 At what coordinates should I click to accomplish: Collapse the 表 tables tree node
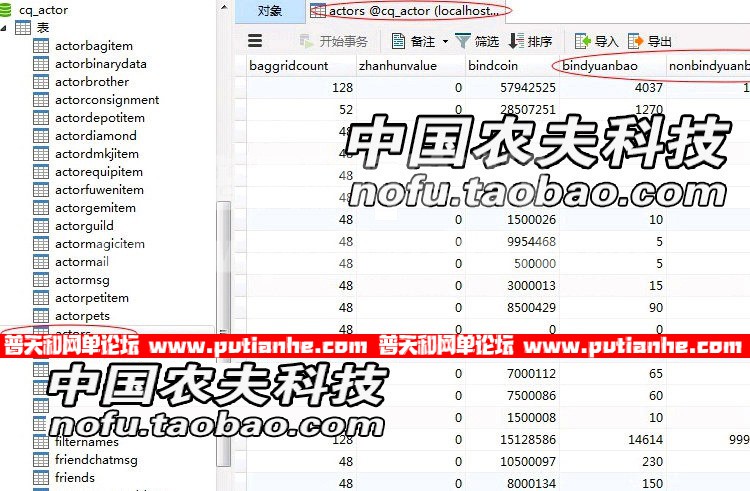coord(4,28)
